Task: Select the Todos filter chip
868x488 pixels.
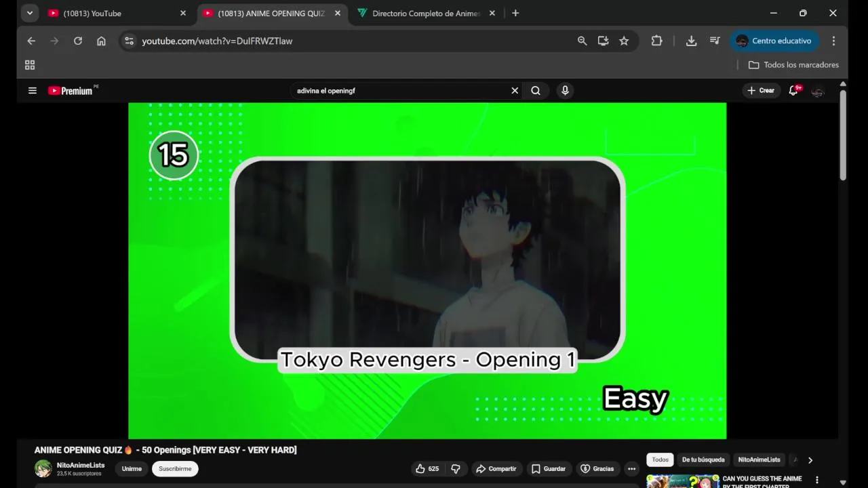Action: (660, 460)
